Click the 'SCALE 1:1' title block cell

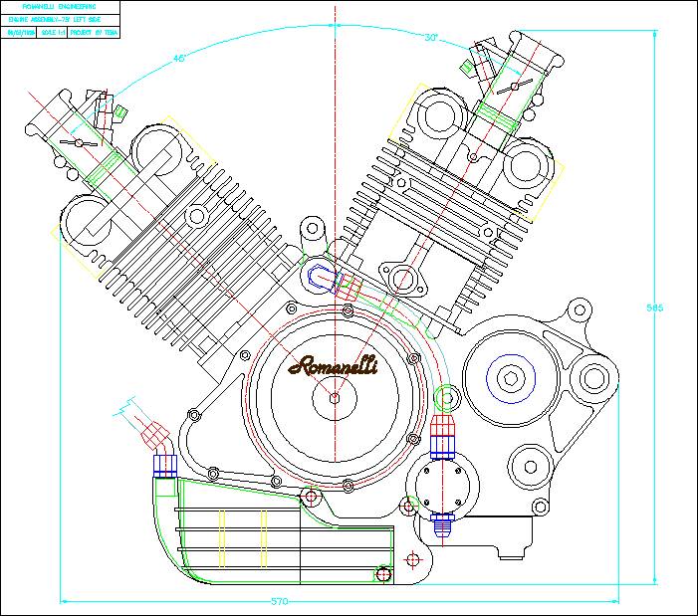pyautogui.click(x=52, y=33)
